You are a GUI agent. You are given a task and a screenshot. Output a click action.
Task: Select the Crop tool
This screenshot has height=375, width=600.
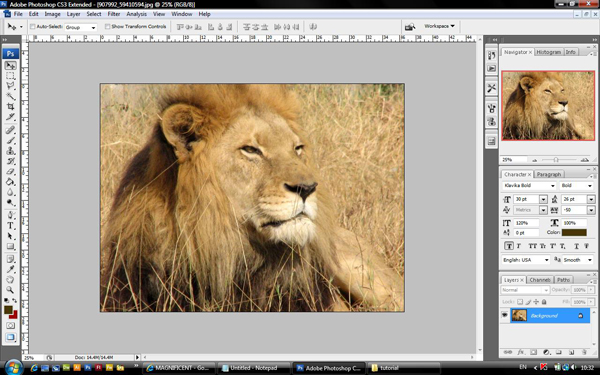point(10,106)
